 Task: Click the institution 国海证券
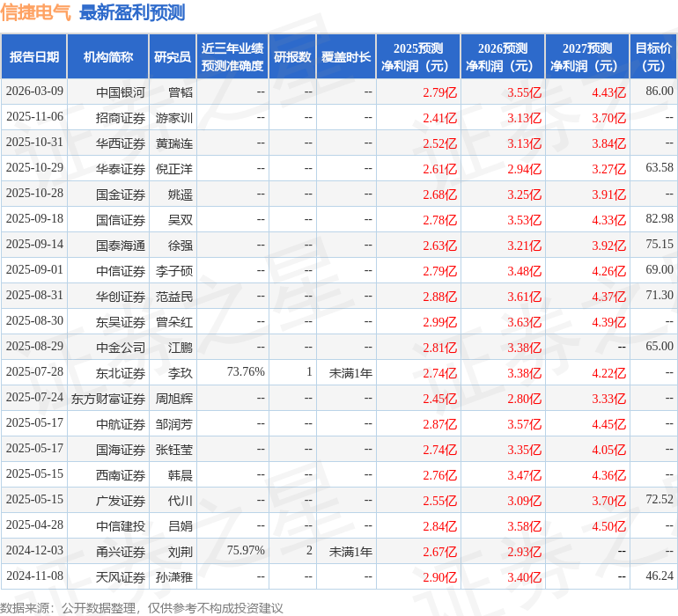tap(121, 449)
